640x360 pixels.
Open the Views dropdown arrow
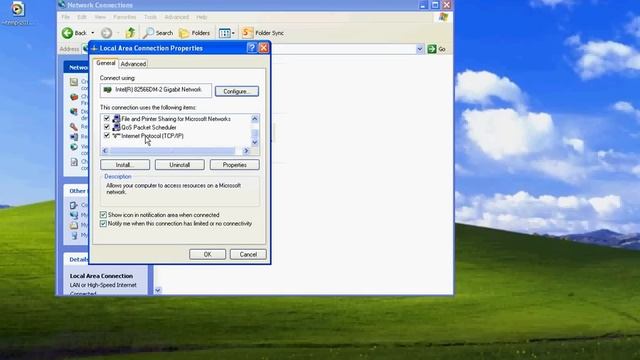(x=233, y=33)
